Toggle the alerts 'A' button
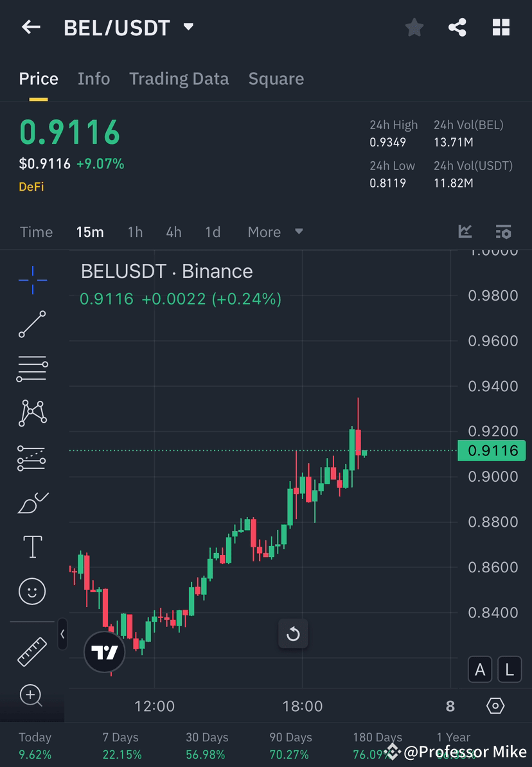This screenshot has width=532, height=767. coord(480,669)
